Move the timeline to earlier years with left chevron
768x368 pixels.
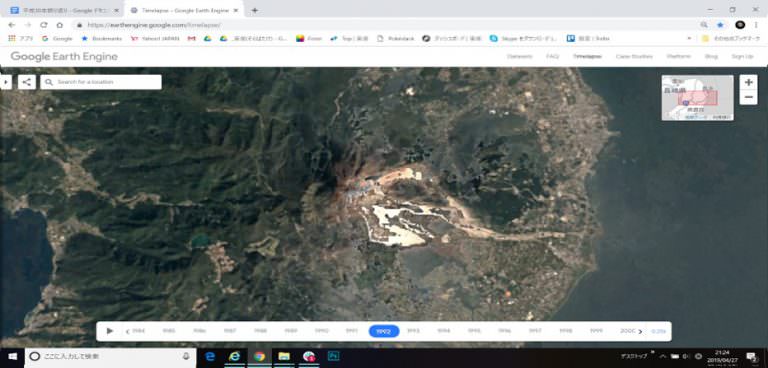click(128, 332)
